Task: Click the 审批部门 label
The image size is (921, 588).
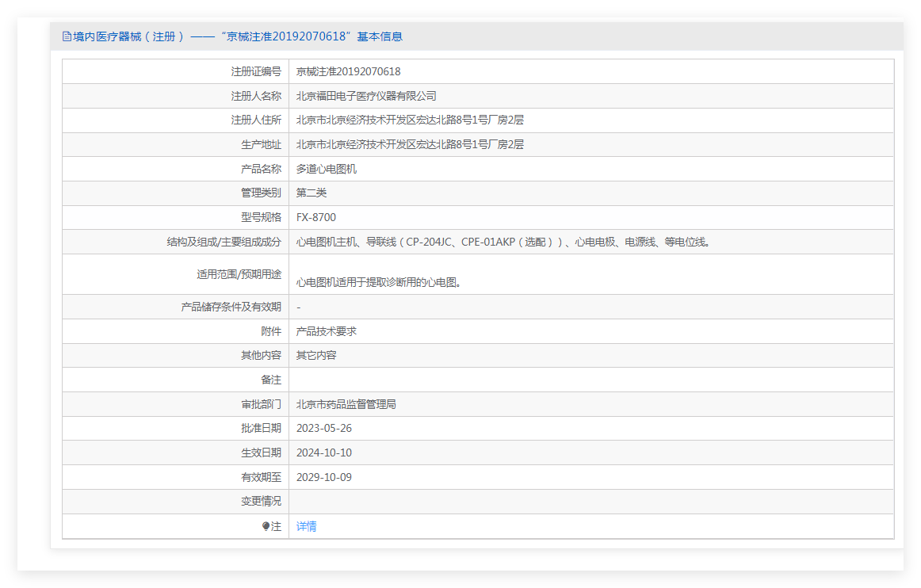Action: [262, 405]
